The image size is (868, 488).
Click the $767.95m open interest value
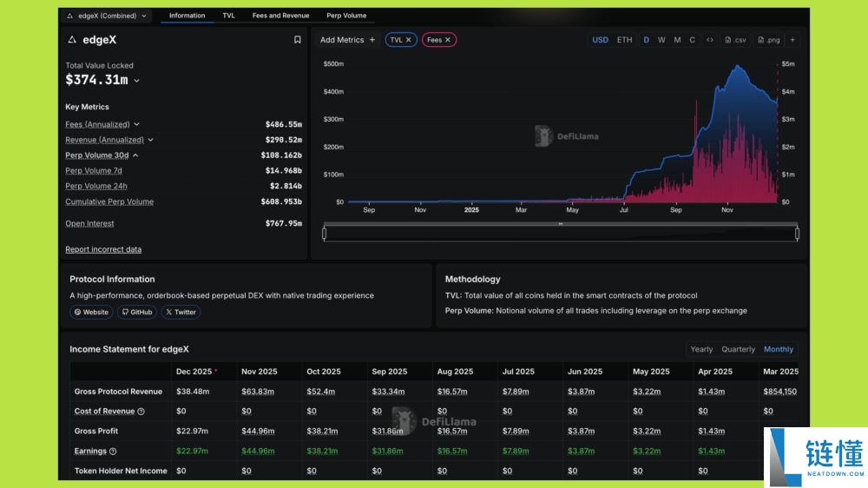tap(284, 223)
